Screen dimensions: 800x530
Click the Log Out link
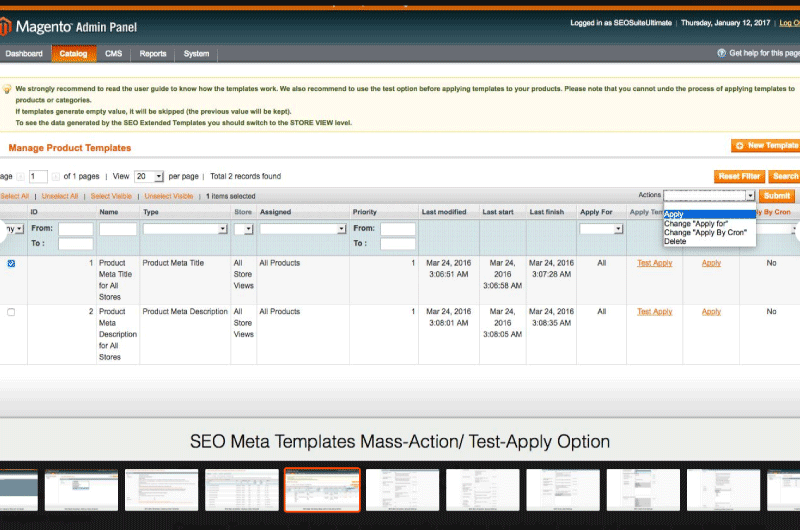pos(789,23)
